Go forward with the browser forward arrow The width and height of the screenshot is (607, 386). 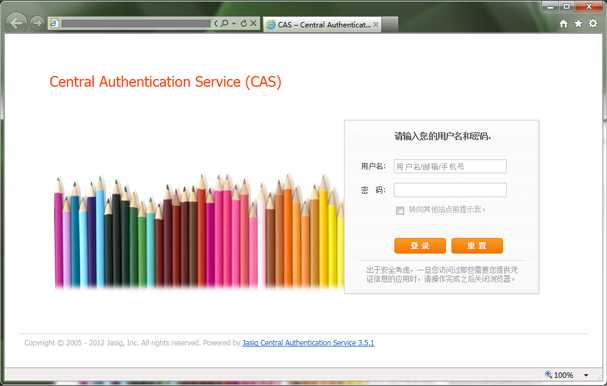37,23
